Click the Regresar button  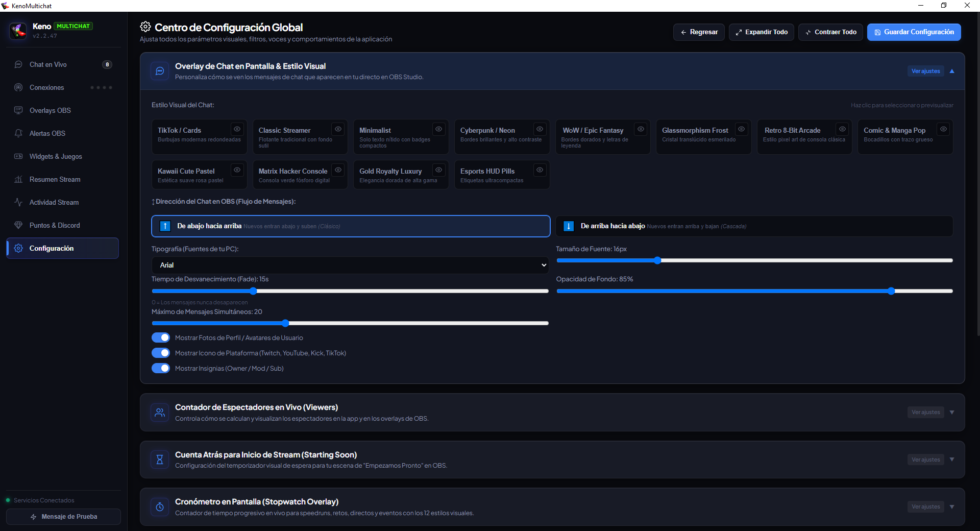699,32
